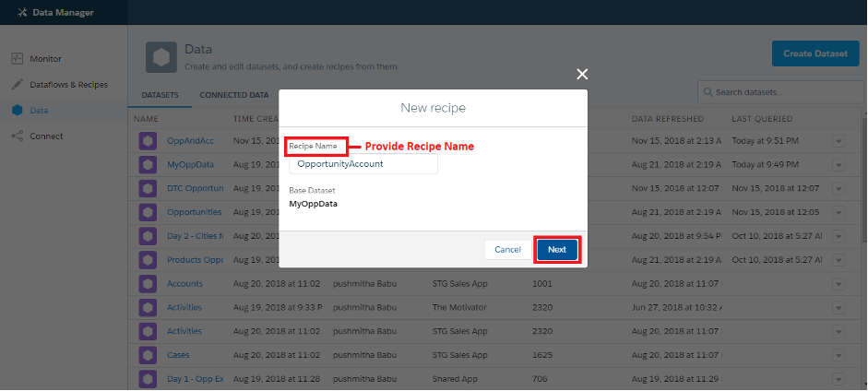Click the Data Manager wrench icon

pyautogui.click(x=22, y=13)
